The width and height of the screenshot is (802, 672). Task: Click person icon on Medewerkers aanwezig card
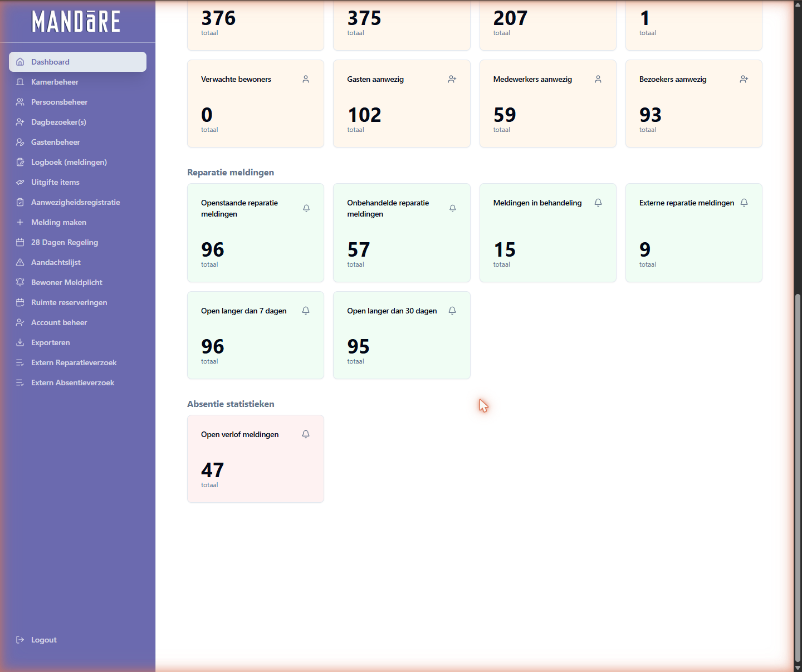click(598, 79)
